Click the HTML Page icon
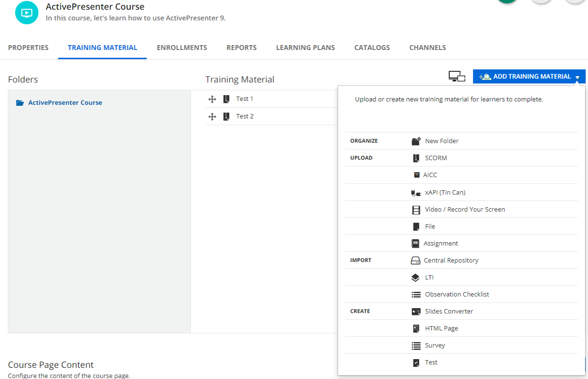Screen dimensions: 588x379 [416, 329]
